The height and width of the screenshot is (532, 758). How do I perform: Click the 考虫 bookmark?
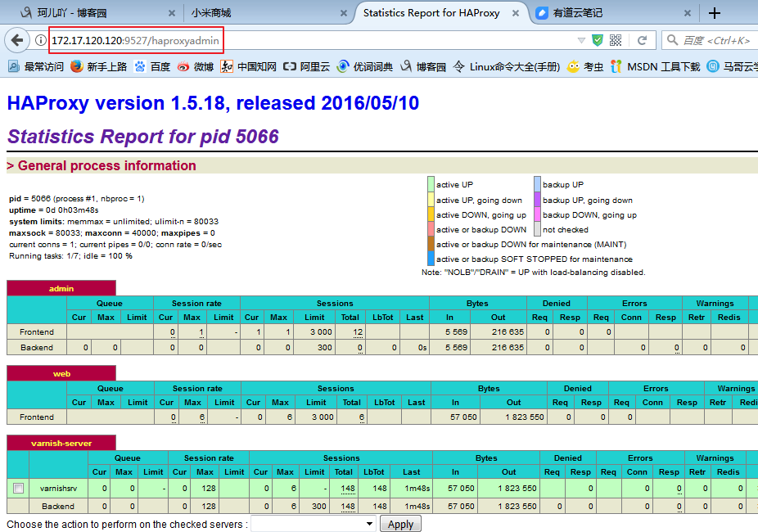[x=586, y=67]
